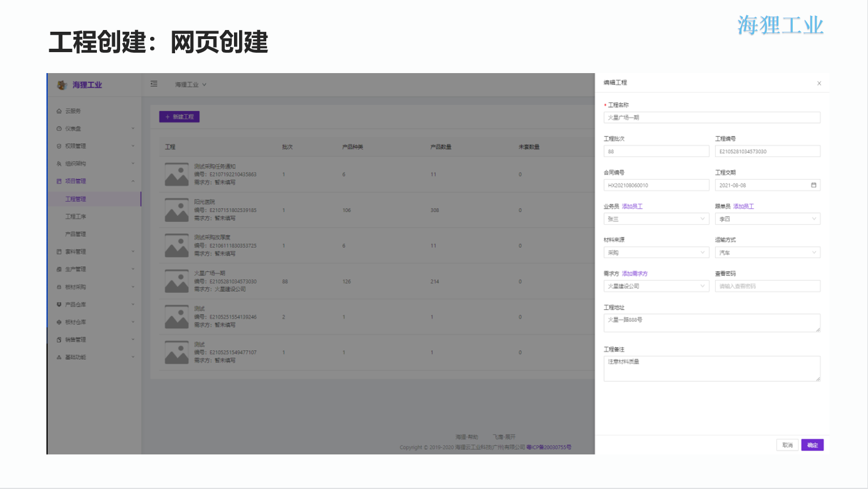Collapse the 项目管理 menu chevron
The image size is (868, 489).
(133, 181)
